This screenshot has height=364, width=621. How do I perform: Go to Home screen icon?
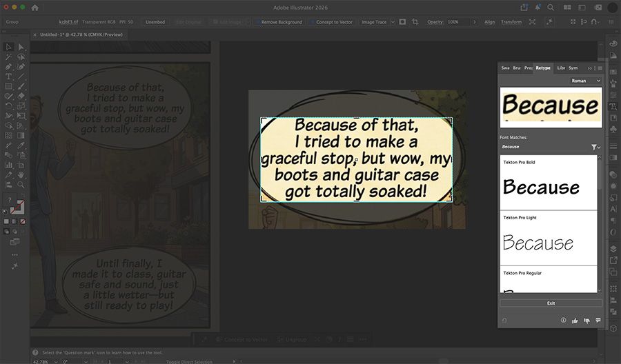(35, 8)
